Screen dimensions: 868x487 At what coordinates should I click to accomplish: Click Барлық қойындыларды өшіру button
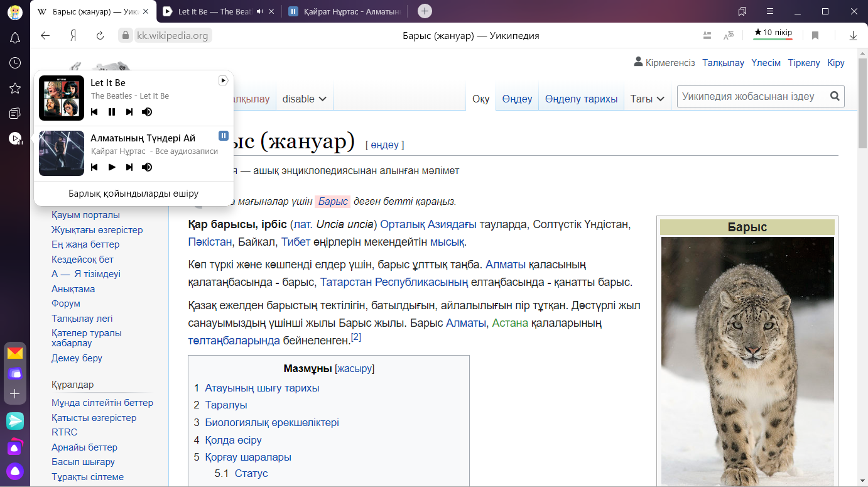pyautogui.click(x=134, y=194)
